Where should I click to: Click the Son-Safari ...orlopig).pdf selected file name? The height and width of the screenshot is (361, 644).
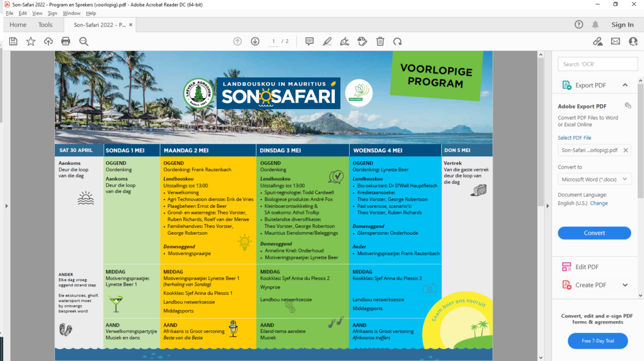[x=589, y=150]
